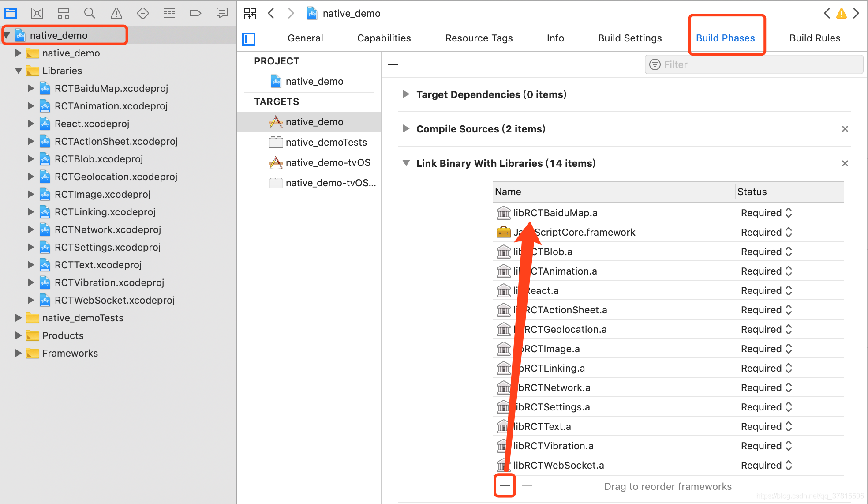Open the Issue navigator warning icon
Viewport: 868px width, 504px height.
116,13
